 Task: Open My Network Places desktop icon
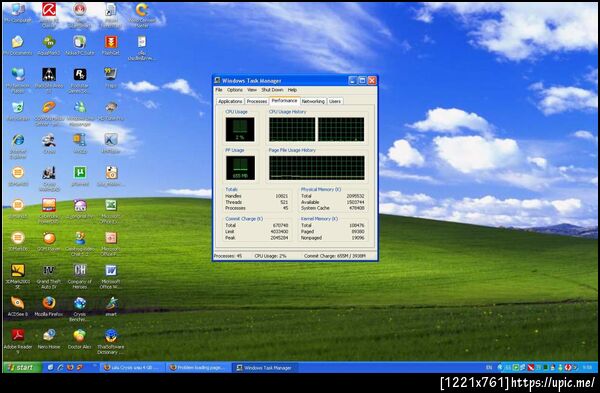[18, 80]
